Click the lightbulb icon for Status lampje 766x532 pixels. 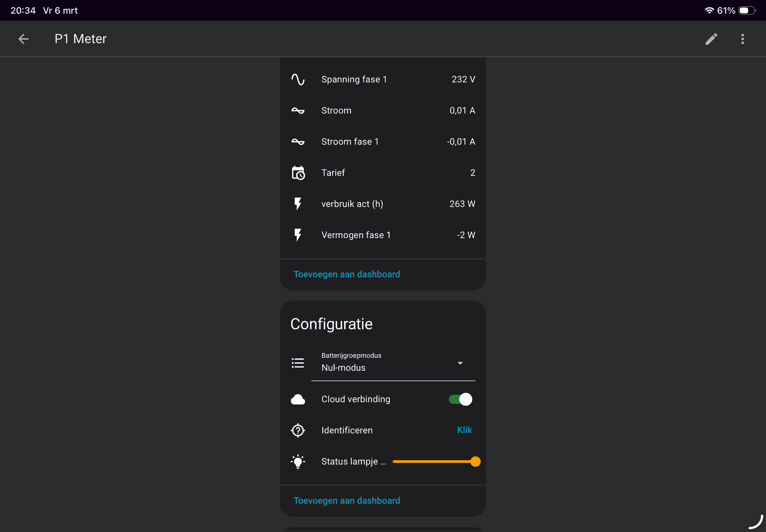tap(298, 462)
